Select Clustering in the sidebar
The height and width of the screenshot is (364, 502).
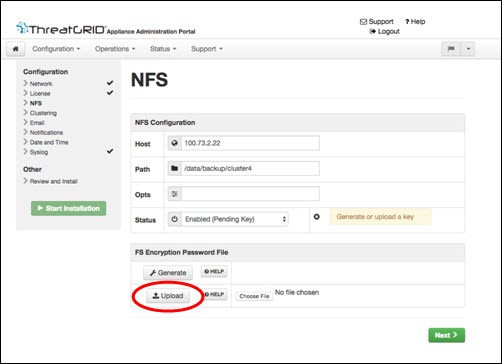43,113
